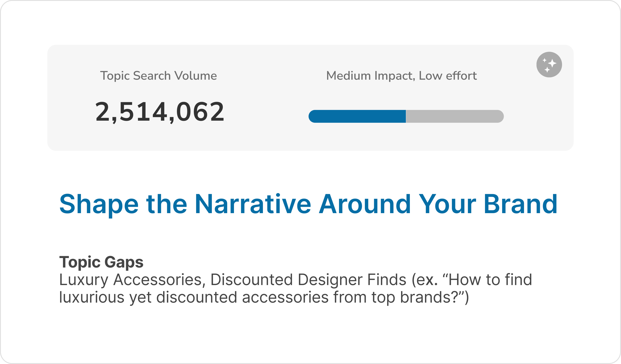This screenshot has height=364, width=621.
Task: Click the word "Shape" in the headline
Action: tap(99, 204)
